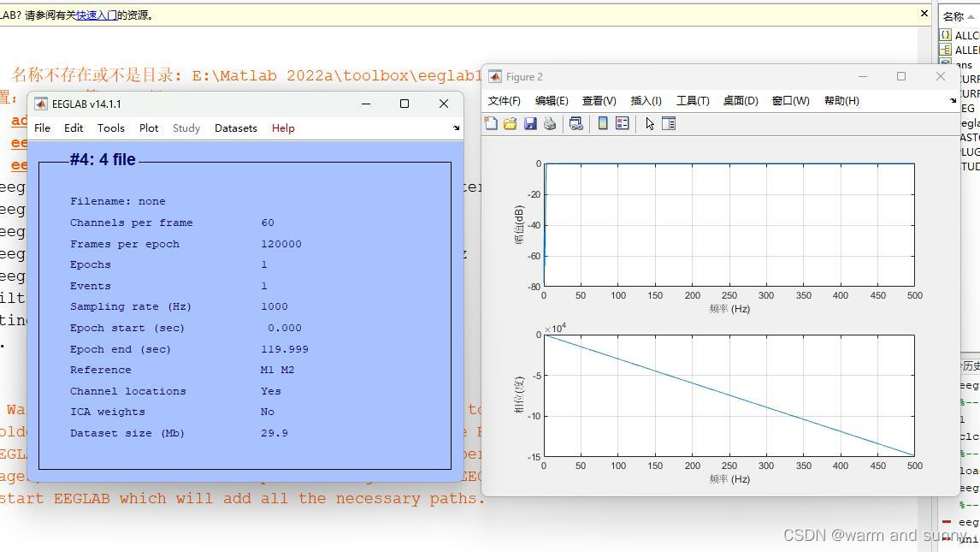Open 查看(V) menu in Figure 2

[x=599, y=101]
